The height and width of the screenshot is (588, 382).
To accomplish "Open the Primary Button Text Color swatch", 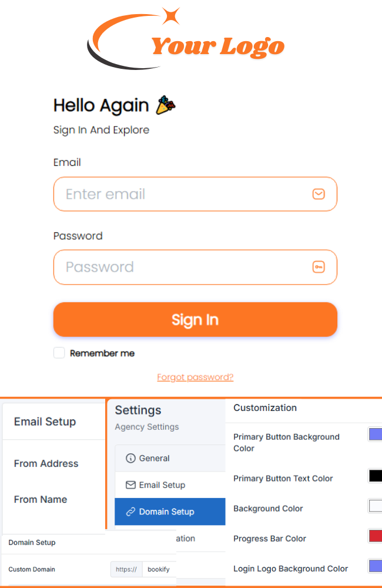I will (x=376, y=476).
